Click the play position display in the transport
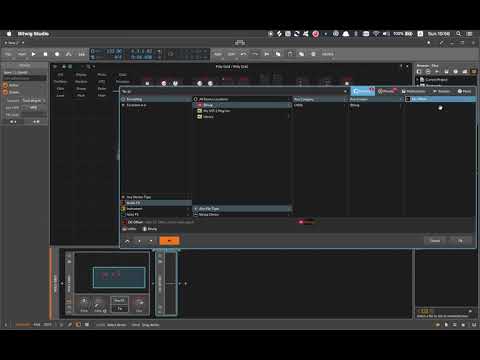Screen dimensions: 480x360 pos(141,51)
